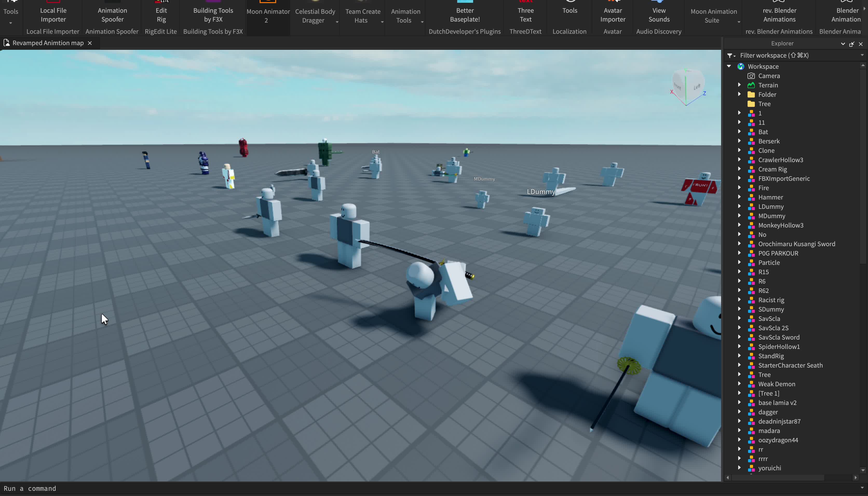Open the Moon Animation Suite dropdown arrow
Image resolution: width=868 pixels, height=496 pixels.
pos(738,22)
